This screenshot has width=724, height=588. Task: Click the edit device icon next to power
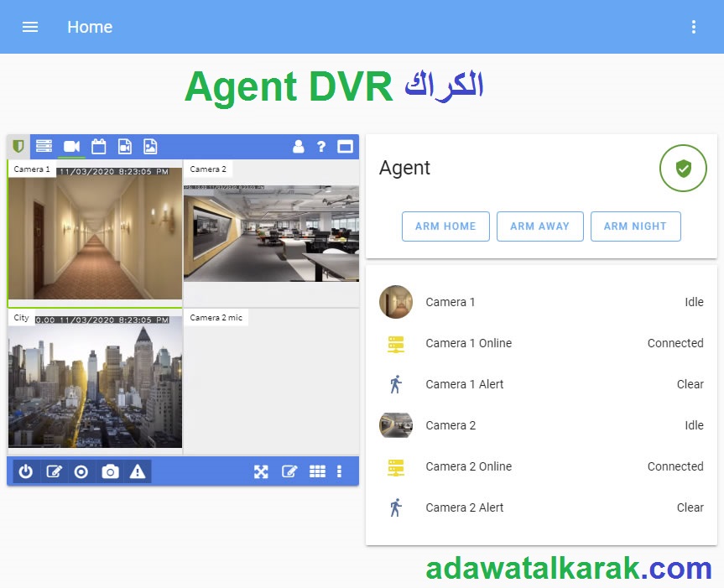(54, 471)
